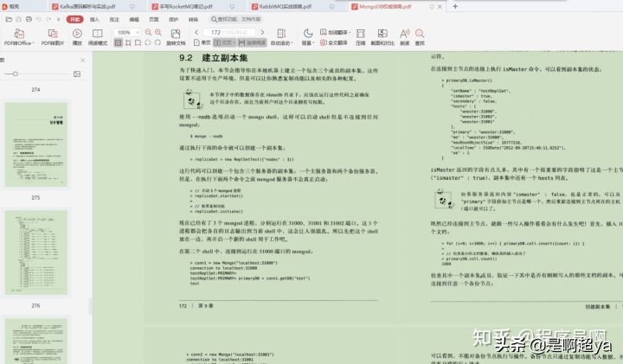Open the 页面 ribbon tab
The height and width of the screenshot is (364, 623).
154,19
